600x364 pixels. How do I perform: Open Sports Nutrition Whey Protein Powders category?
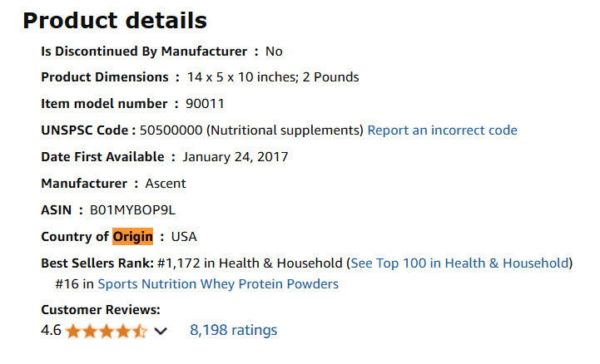click(x=218, y=283)
